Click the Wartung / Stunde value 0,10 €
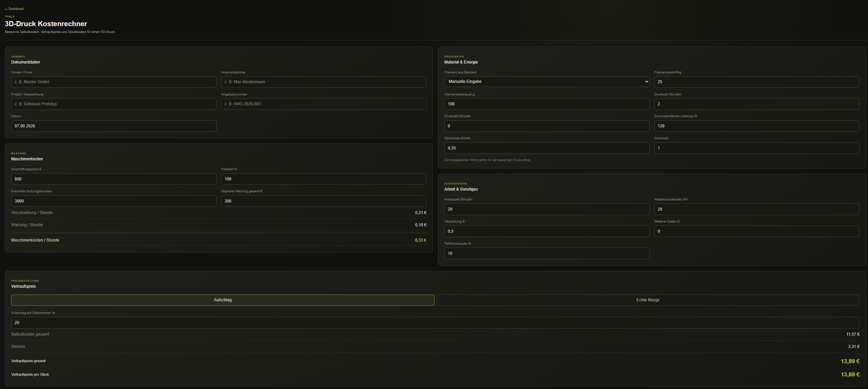868x389 pixels. [x=421, y=225]
